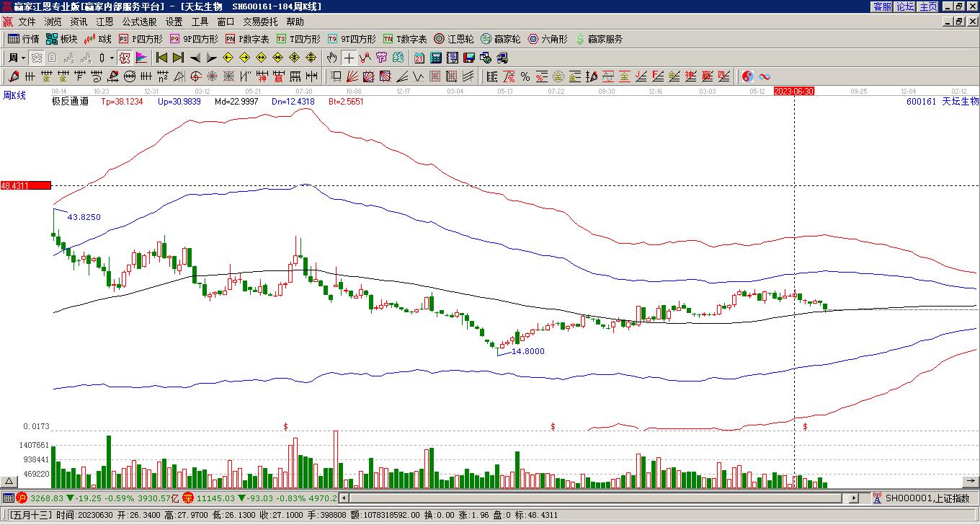Click the red 48.4311 price axis marker
This screenshot has width=980, height=525.
(25, 185)
